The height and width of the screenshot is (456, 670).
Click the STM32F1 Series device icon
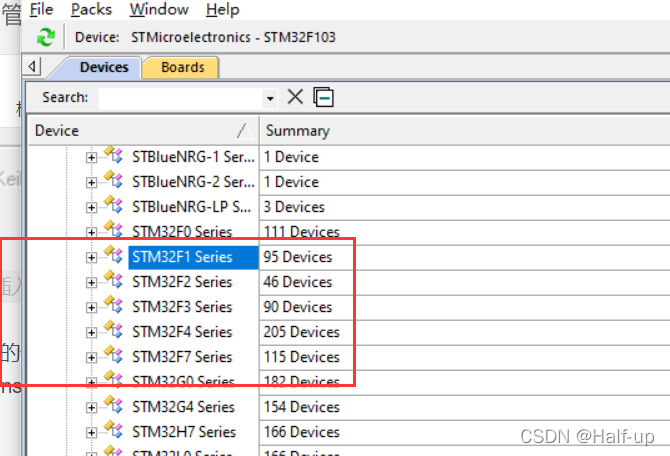[x=114, y=255]
